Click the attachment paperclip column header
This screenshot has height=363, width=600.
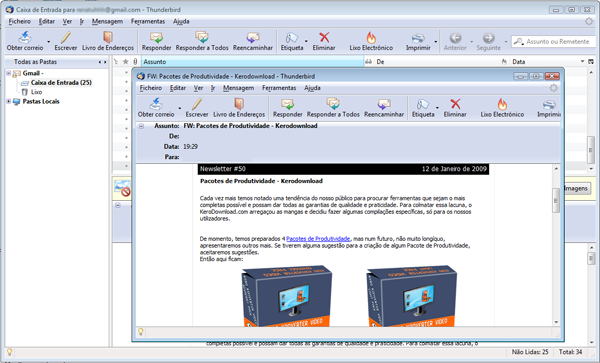coord(135,62)
